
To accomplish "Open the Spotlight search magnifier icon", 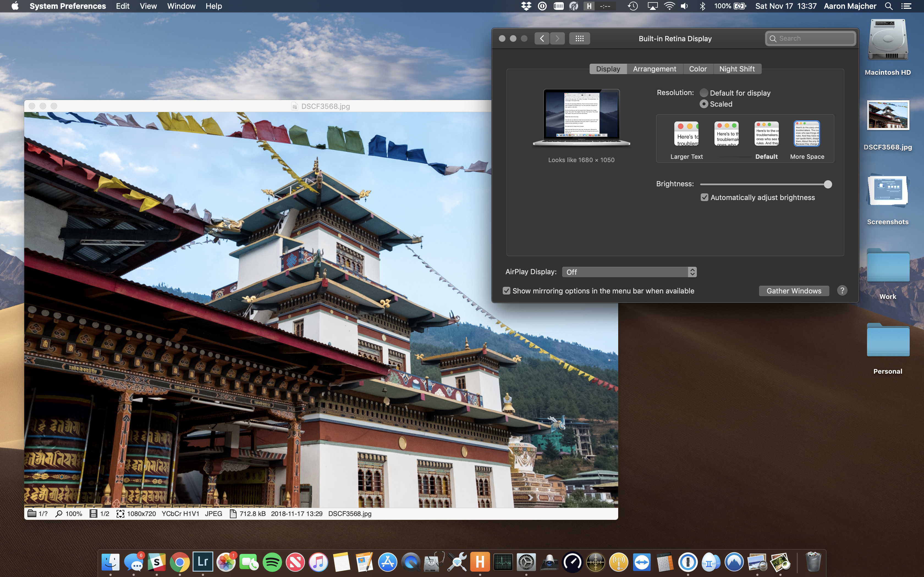I will 889,6.
